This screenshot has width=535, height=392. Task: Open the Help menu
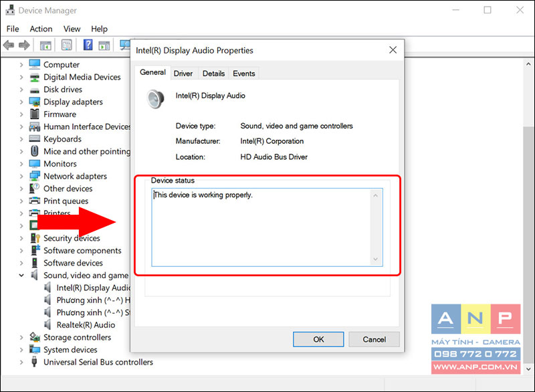(x=99, y=29)
